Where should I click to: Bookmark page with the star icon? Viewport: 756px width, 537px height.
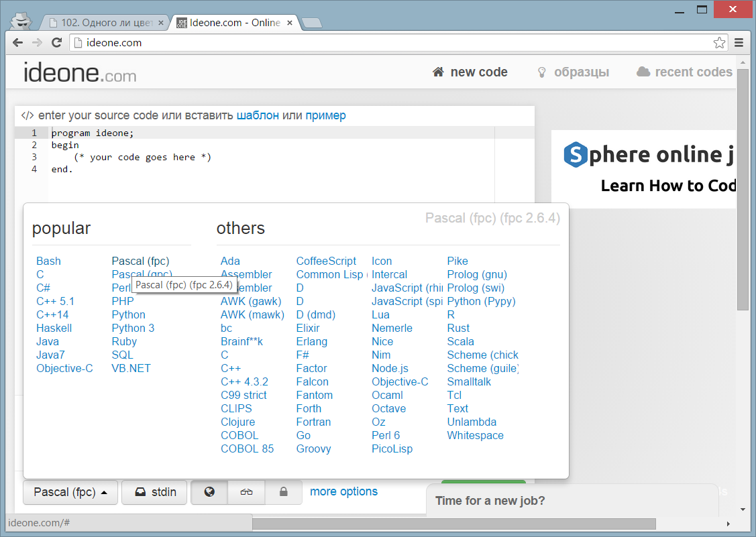[x=719, y=42]
